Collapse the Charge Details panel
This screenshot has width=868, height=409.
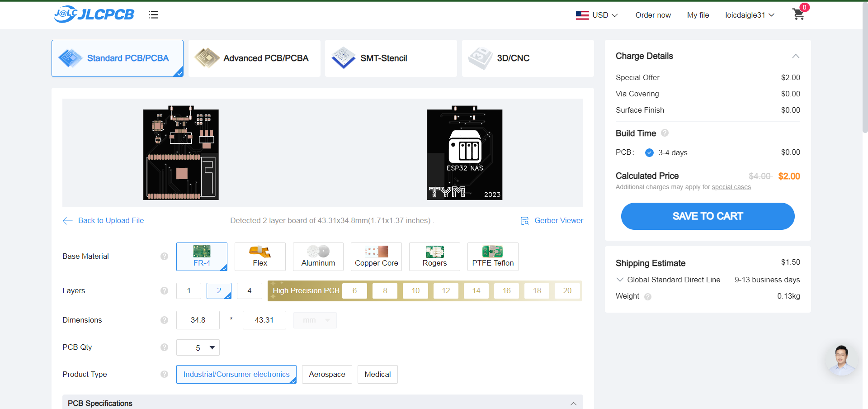[796, 56]
